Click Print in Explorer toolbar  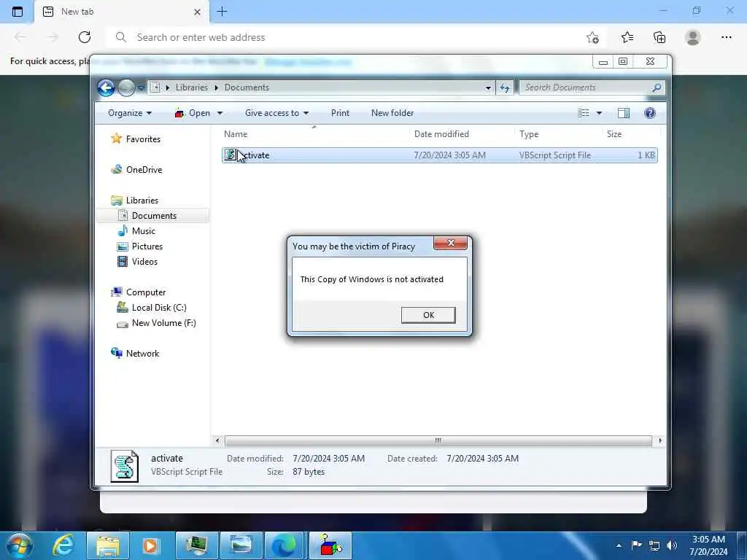pos(340,113)
